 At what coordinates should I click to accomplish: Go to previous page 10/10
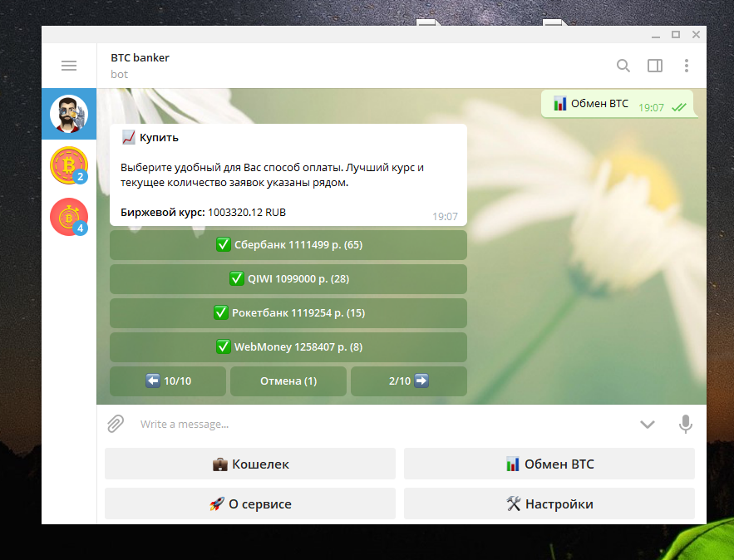(168, 381)
